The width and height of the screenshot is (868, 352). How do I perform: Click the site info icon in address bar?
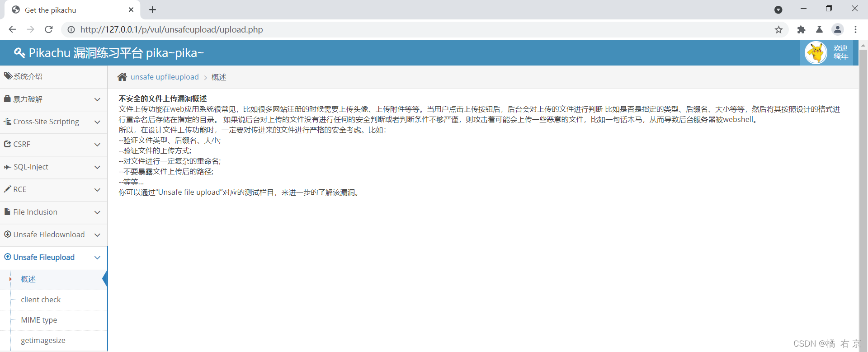tap(71, 29)
